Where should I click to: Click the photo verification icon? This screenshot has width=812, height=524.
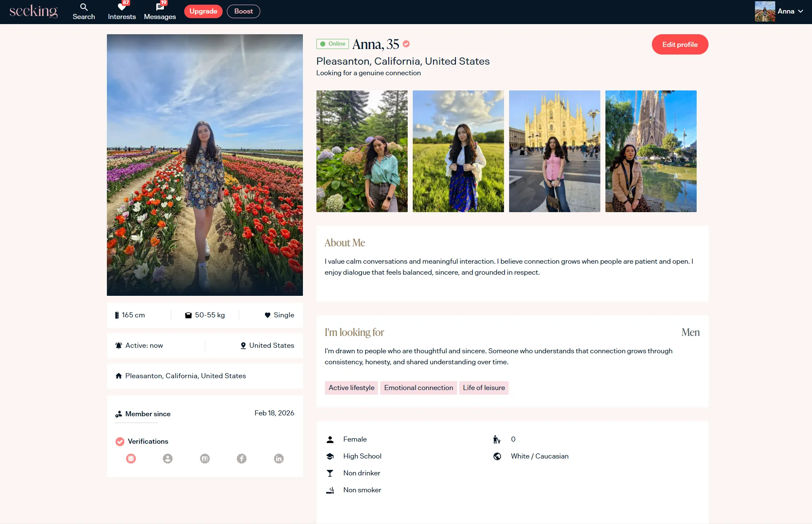point(131,458)
